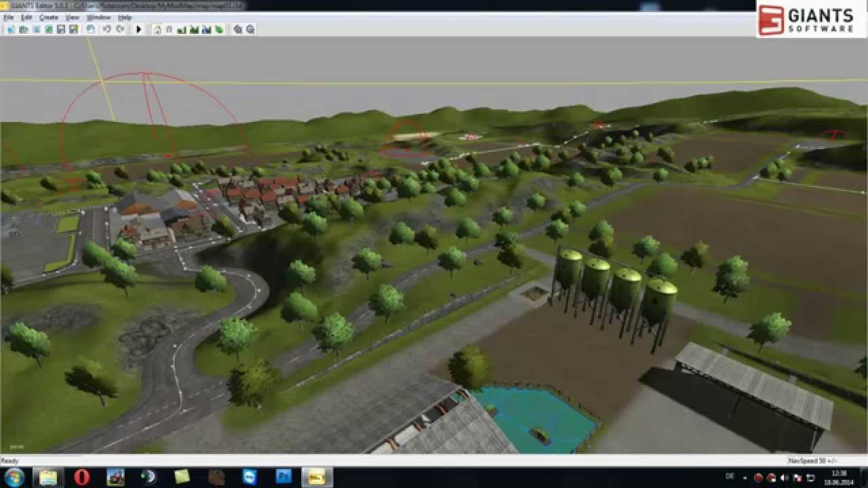
Task: Open the Help menu
Action: coord(124,17)
